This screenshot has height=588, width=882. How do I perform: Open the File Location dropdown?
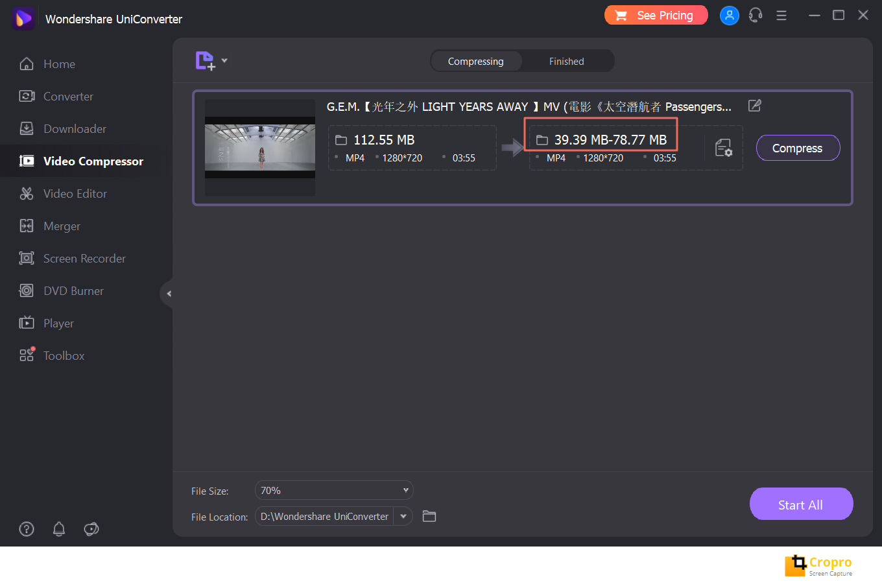point(403,516)
